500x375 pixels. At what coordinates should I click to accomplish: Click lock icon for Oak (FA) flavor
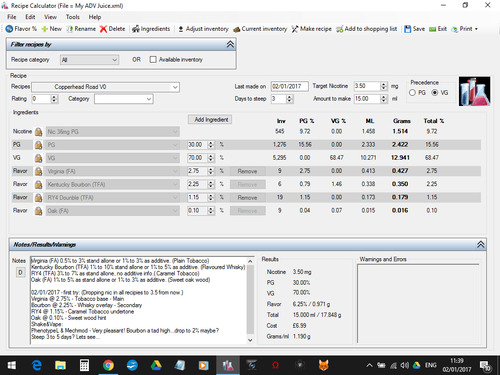coord(38,211)
